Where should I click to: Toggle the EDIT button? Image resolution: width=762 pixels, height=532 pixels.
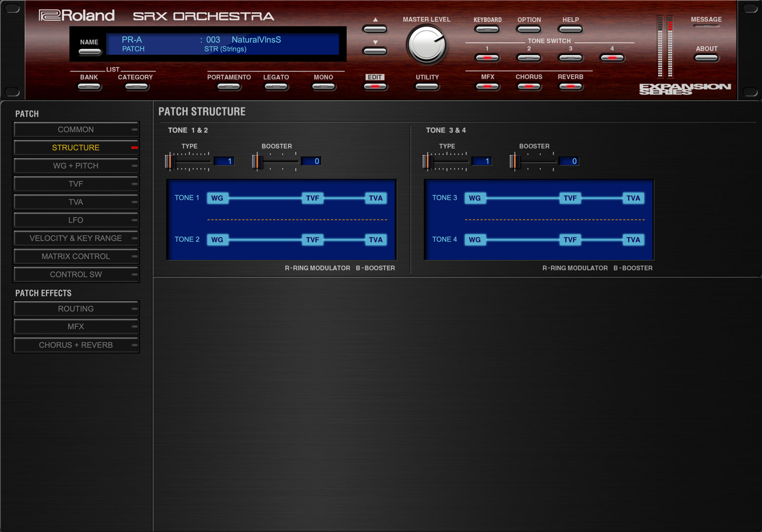point(375,87)
